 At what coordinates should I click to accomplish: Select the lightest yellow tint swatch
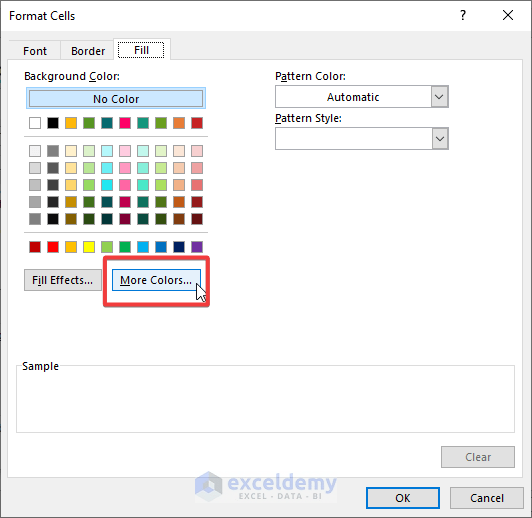tap(71, 151)
